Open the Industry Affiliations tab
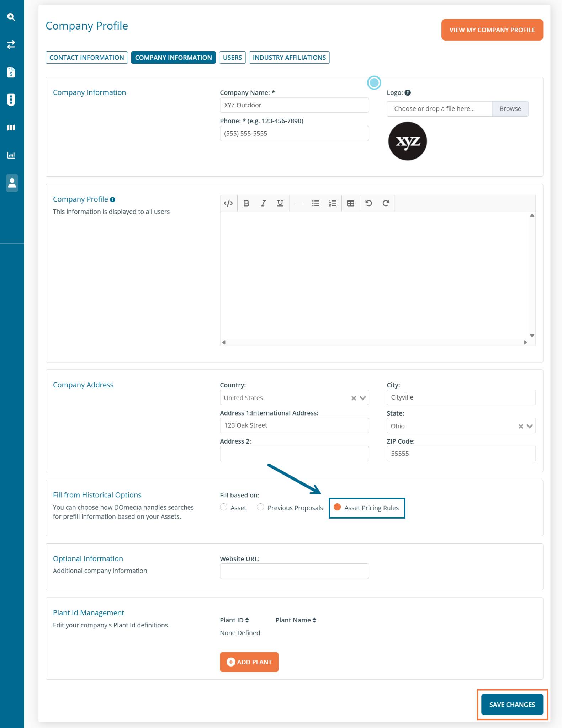 289,58
